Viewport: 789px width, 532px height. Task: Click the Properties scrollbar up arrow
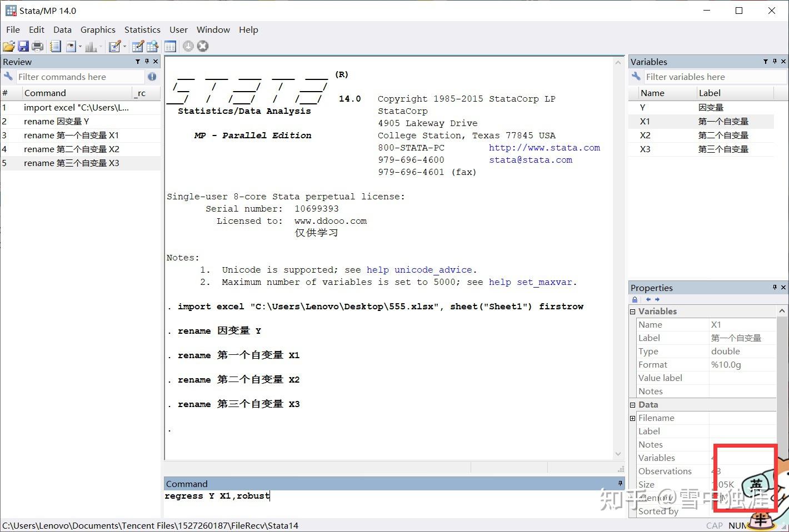pyautogui.click(x=782, y=311)
